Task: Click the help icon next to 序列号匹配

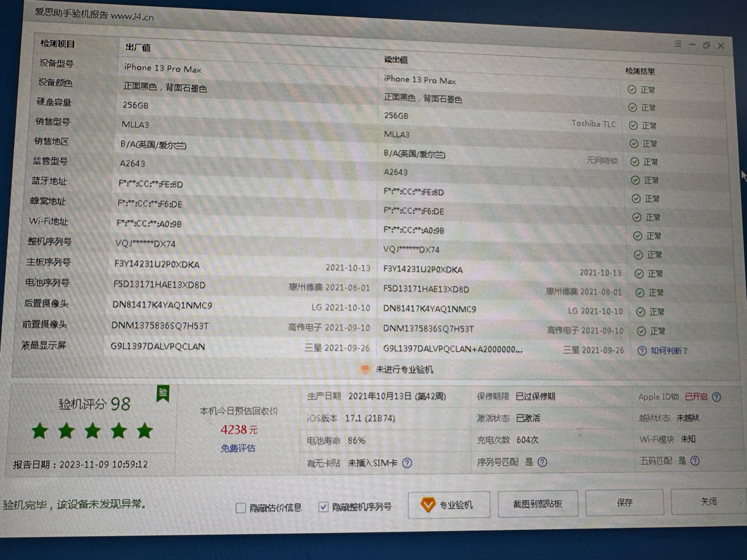Action: [542, 461]
